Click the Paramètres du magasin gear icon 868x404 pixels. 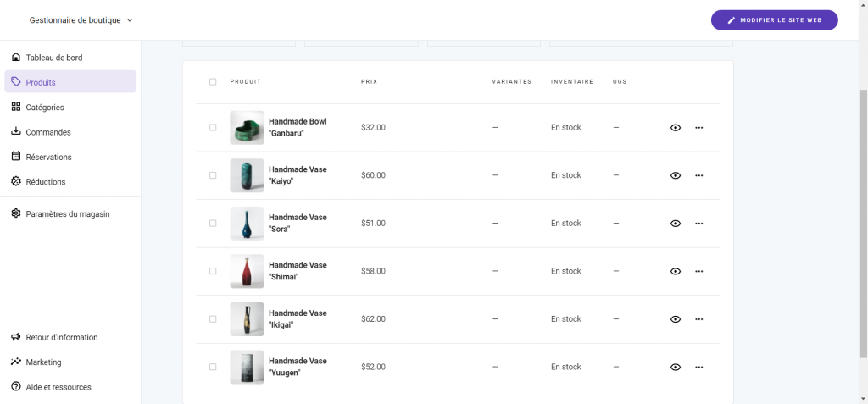click(16, 214)
